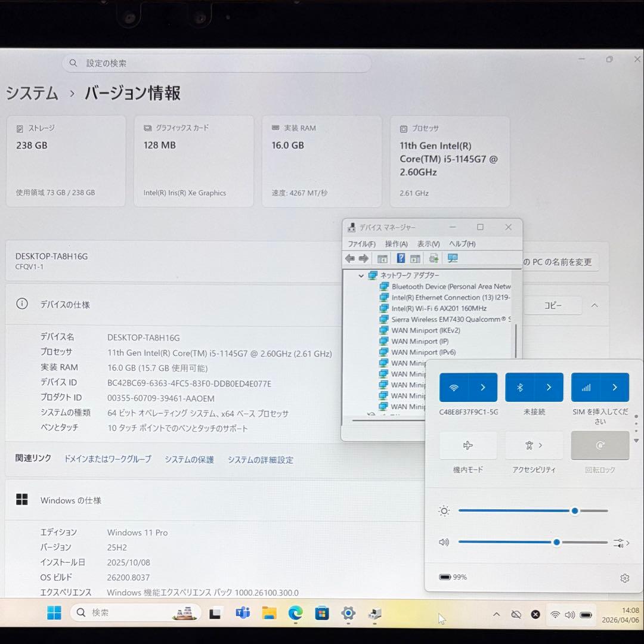Click コピー button for device specs

tap(553, 305)
